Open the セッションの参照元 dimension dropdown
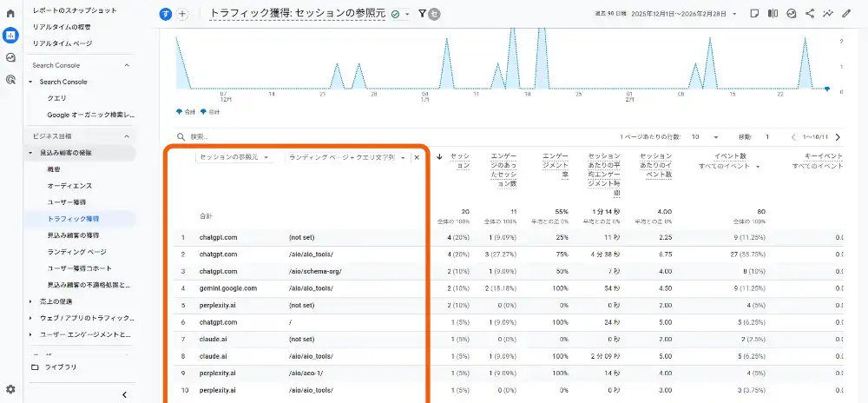 click(x=234, y=157)
